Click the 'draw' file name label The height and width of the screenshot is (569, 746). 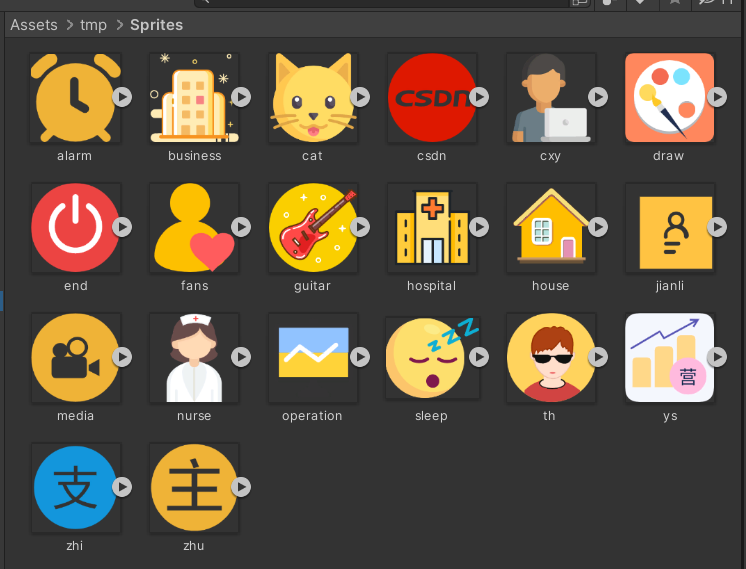pos(669,156)
